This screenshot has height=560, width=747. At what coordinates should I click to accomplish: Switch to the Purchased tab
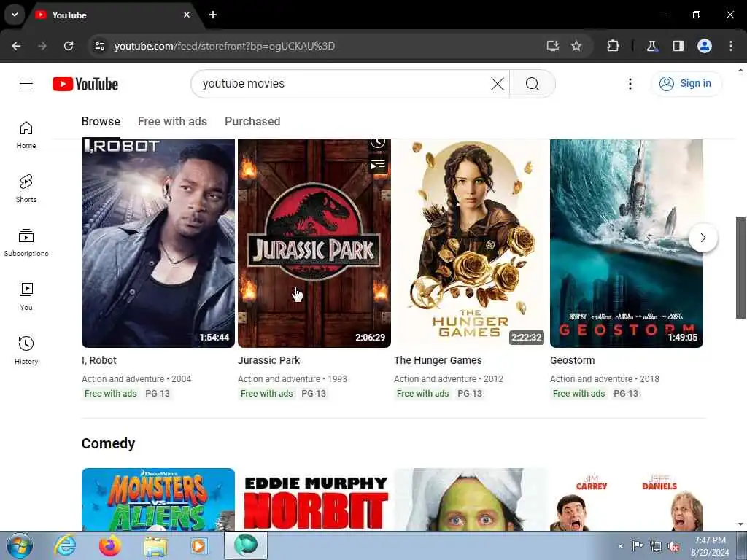[x=252, y=122]
